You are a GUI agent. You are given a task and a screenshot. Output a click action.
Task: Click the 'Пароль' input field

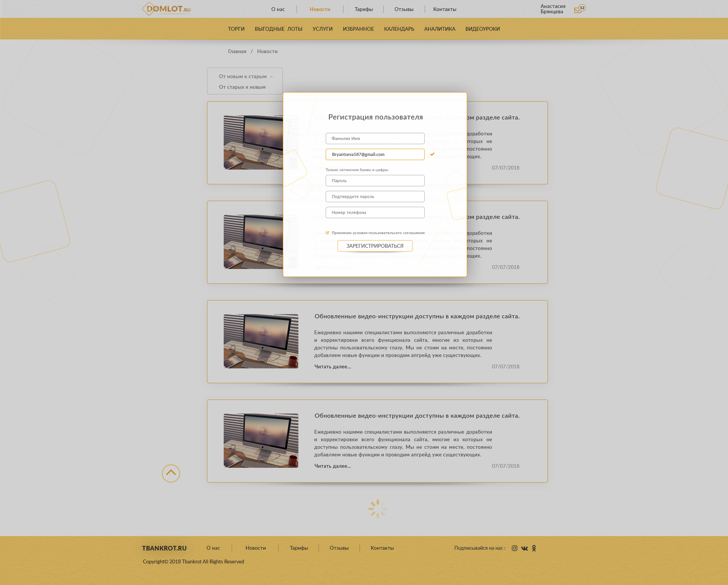coord(375,181)
